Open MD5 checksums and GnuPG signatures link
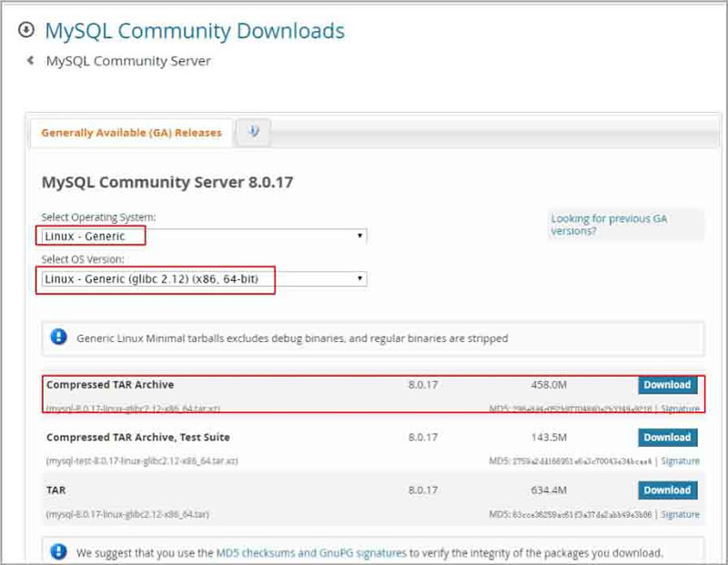Screen dimensions: 728x565 tap(310, 552)
